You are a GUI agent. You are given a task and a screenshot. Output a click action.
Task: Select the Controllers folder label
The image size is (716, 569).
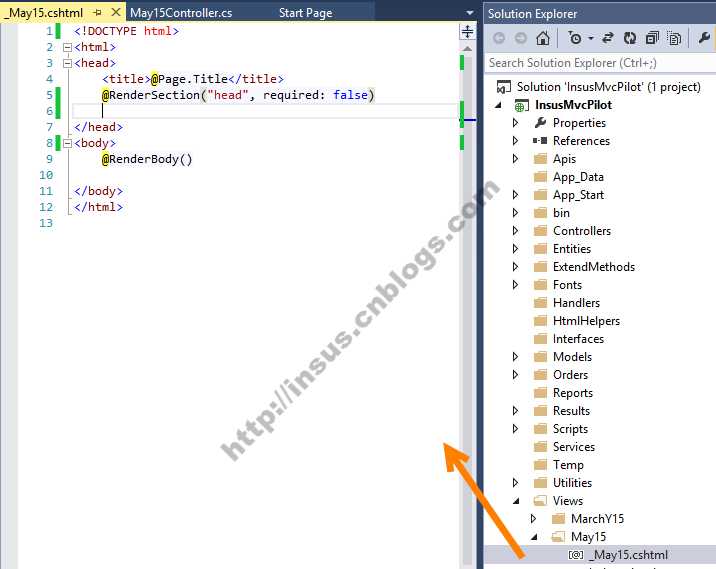[582, 231]
